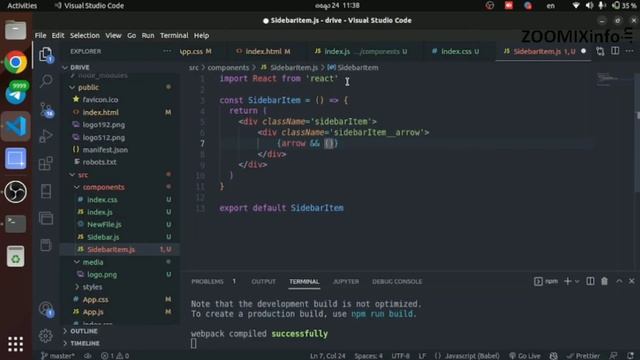This screenshot has height=360, width=640.
Task: Split the terminal panel
Action: point(590,281)
